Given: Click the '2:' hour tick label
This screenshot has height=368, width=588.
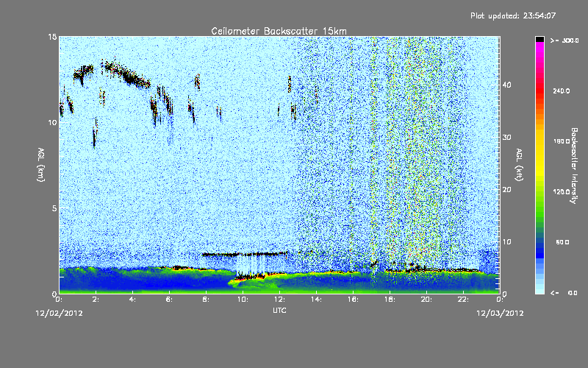Looking at the screenshot, I should click(96, 300).
